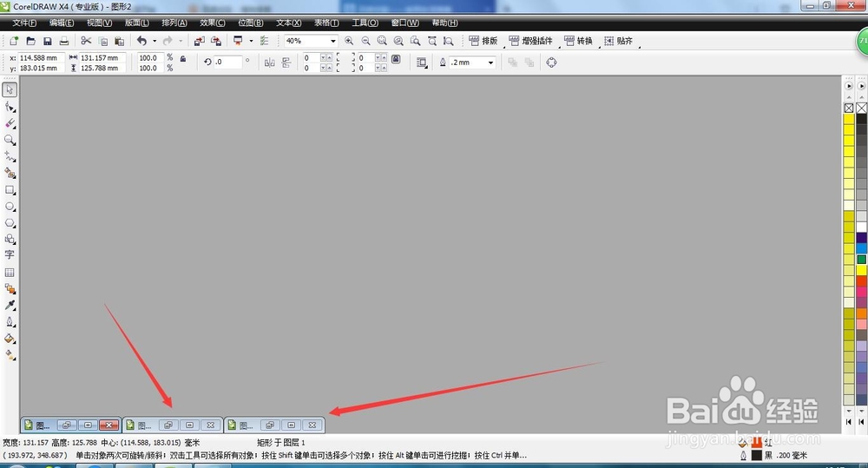
Task: Select the Table tool
Action: 10,273
